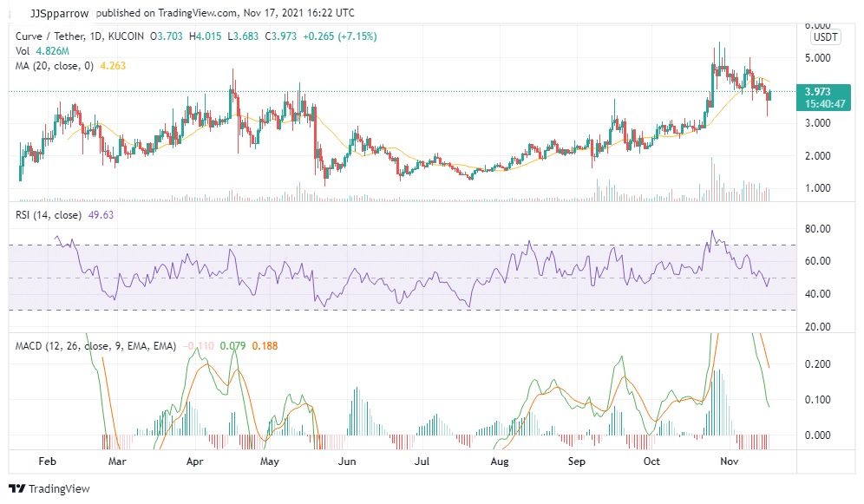Click the 2.000 price scale label
864x504 pixels.
tap(818, 156)
